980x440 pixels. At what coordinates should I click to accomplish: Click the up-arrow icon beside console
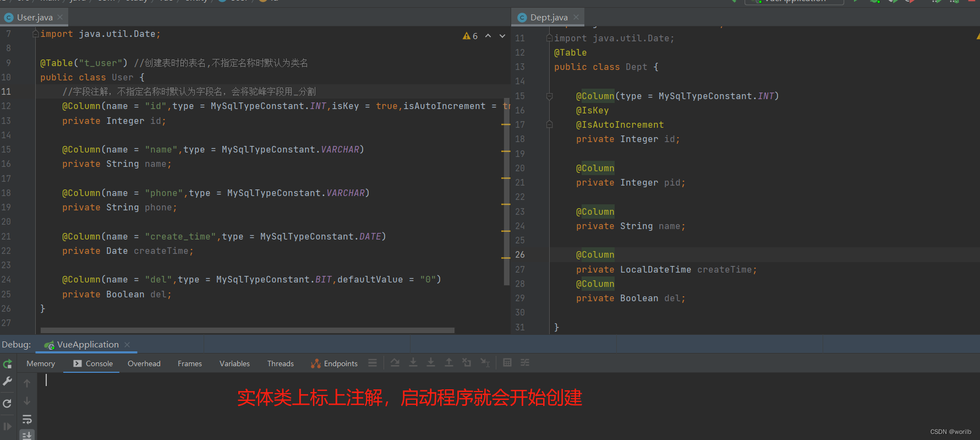(x=27, y=383)
